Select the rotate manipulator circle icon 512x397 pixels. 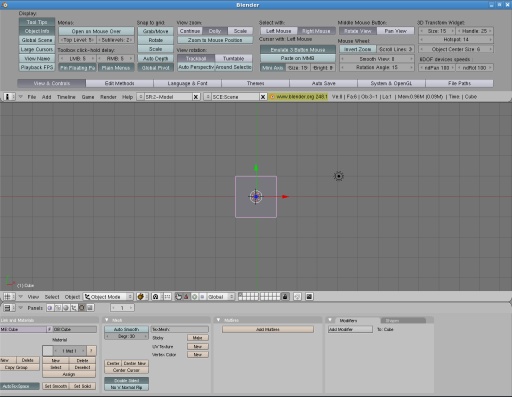194,297
